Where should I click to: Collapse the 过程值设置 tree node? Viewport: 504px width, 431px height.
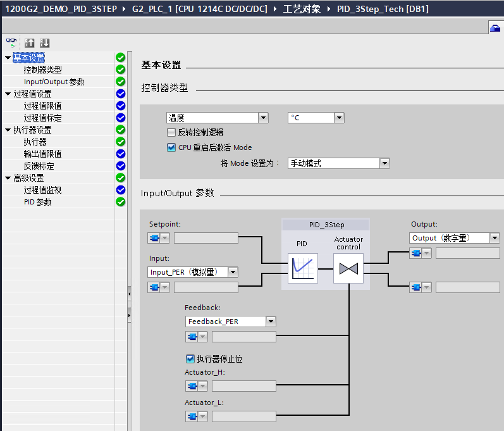pyautogui.click(x=8, y=94)
